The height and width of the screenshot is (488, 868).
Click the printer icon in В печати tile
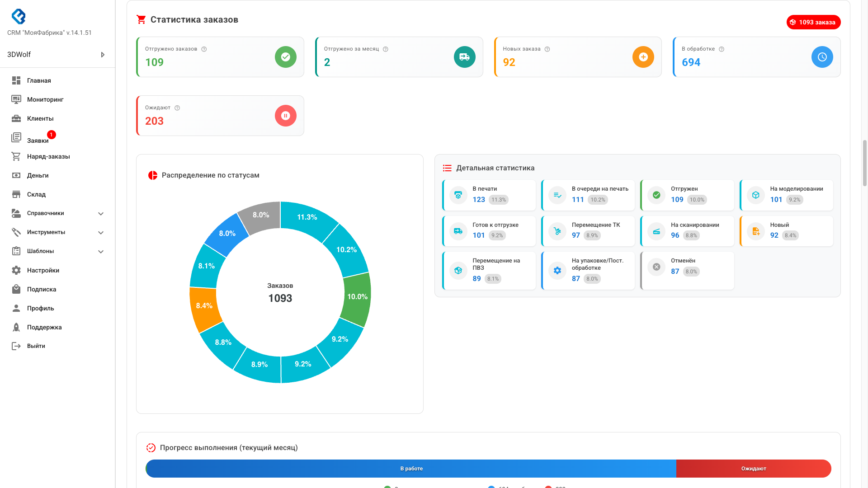pyautogui.click(x=458, y=195)
